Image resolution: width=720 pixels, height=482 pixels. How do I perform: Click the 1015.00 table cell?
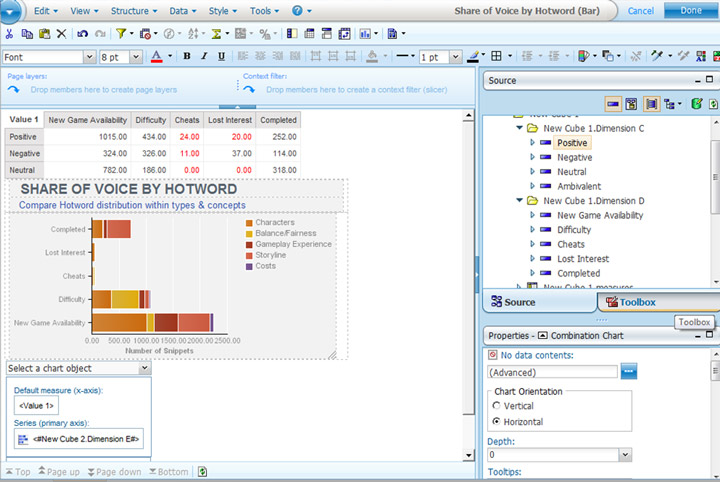(x=87, y=136)
